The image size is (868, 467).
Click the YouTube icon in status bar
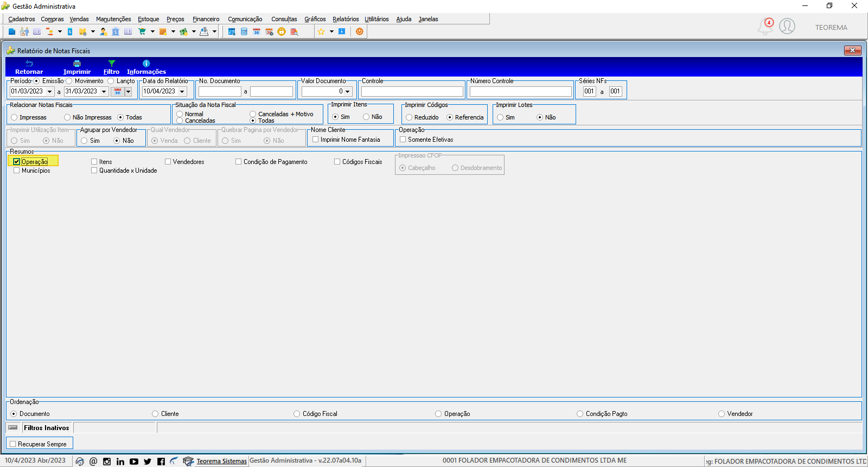(x=134, y=462)
